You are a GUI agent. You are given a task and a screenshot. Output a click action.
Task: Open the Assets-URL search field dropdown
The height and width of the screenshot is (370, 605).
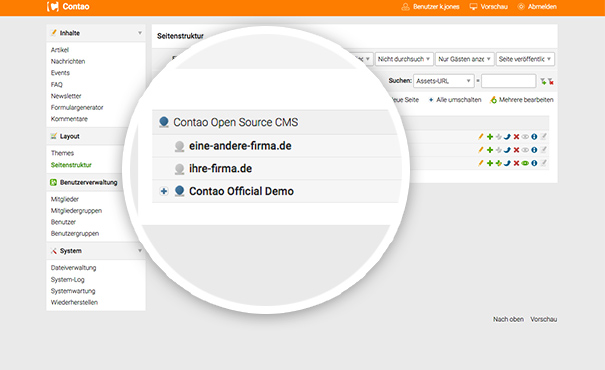(444, 81)
